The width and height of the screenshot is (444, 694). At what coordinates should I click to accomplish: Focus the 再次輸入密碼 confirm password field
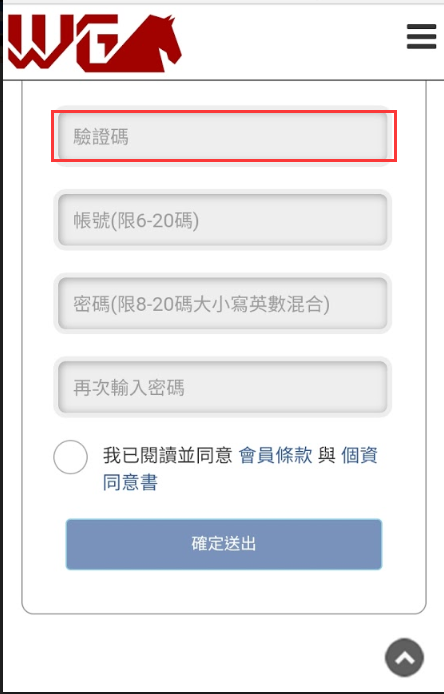click(223, 387)
